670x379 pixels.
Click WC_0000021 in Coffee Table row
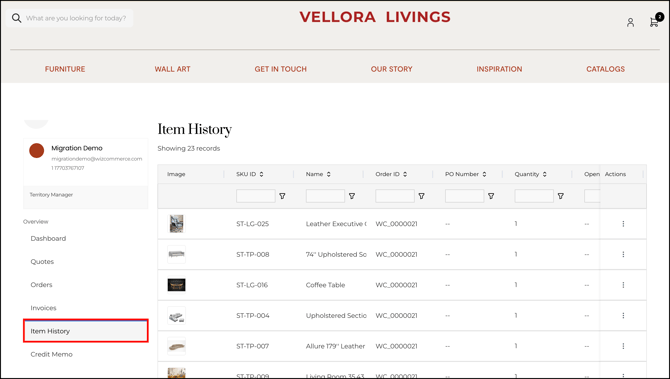397,285
